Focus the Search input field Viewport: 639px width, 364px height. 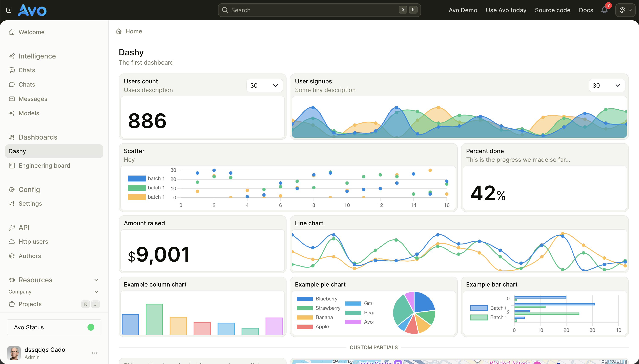tap(319, 10)
